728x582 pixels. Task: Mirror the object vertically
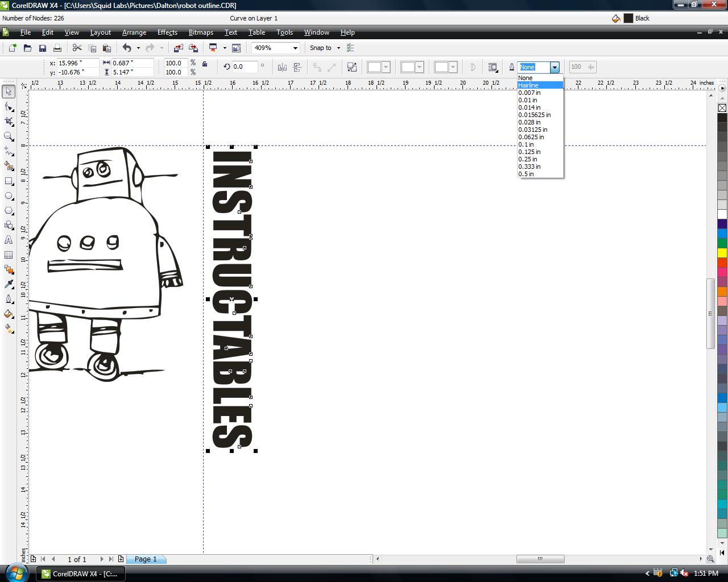[x=297, y=67]
